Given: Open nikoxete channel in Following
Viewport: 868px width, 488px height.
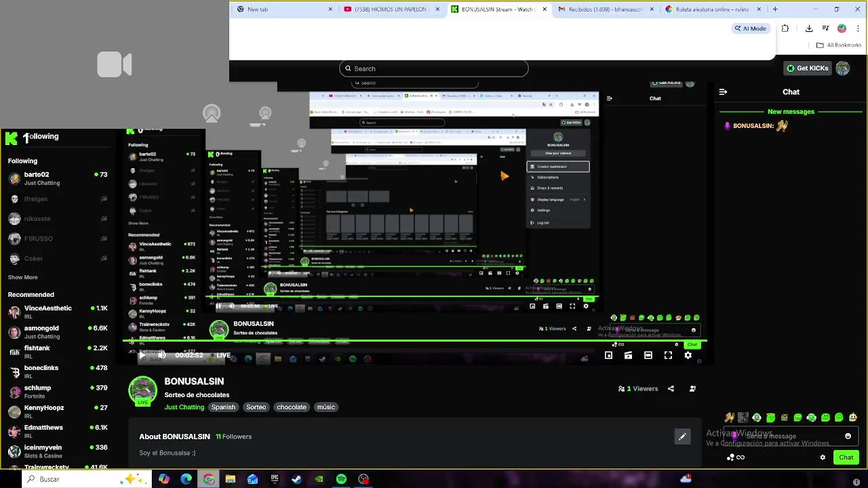Looking at the screenshot, I should pos(58,219).
